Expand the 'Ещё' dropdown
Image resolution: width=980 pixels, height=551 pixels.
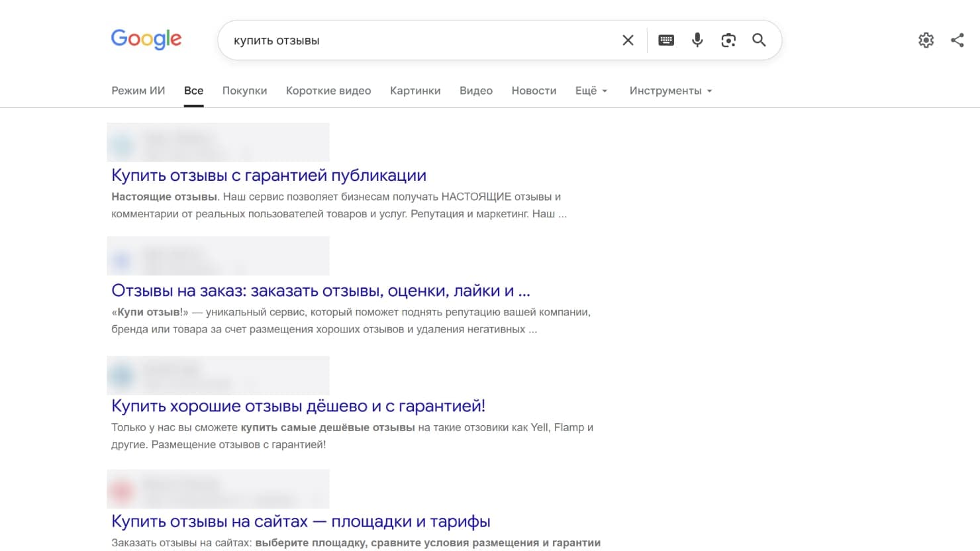tap(591, 91)
